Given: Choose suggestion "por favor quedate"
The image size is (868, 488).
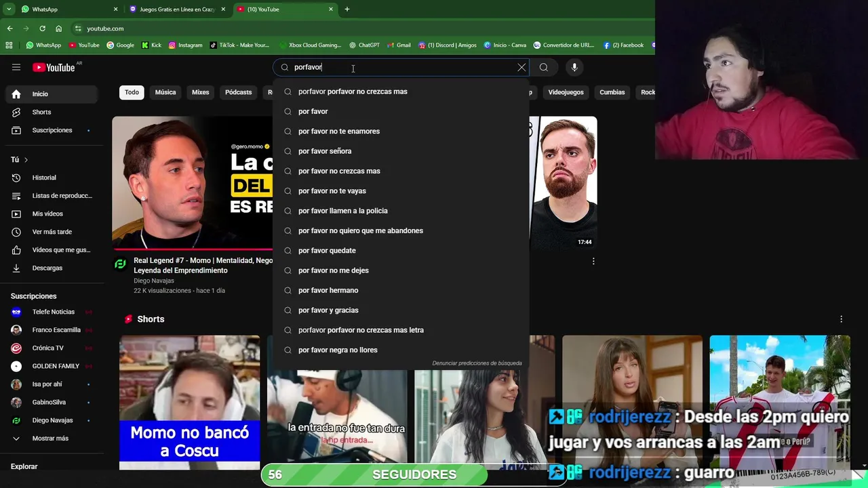Looking at the screenshot, I should click(400, 251).
